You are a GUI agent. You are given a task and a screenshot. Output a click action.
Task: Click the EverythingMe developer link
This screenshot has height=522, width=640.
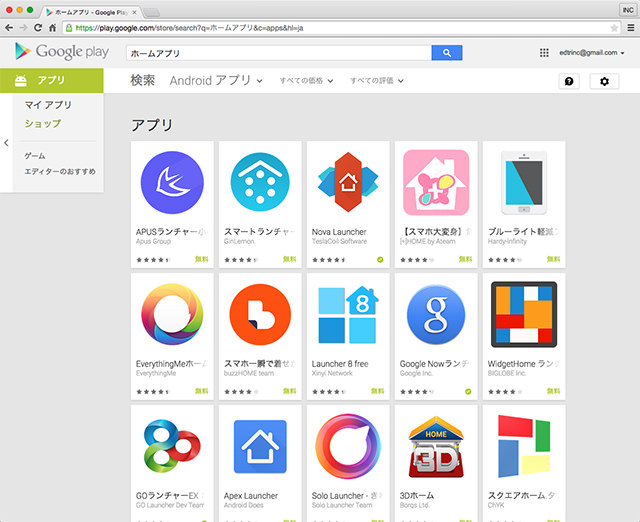(156, 373)
